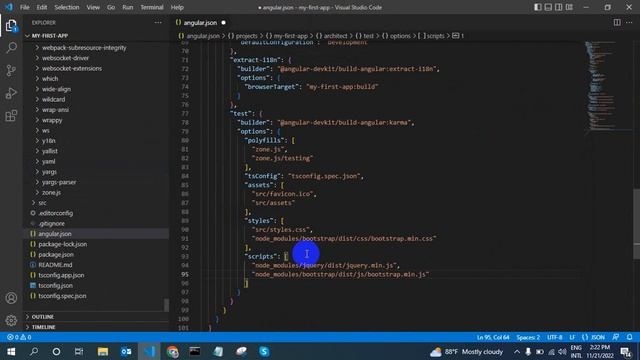Open Task View from taskbar

(x=79, y=351)
